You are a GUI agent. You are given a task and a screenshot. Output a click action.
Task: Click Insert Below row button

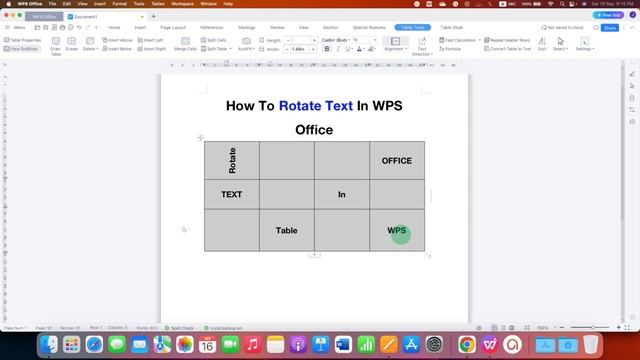[x=117, y=49]
